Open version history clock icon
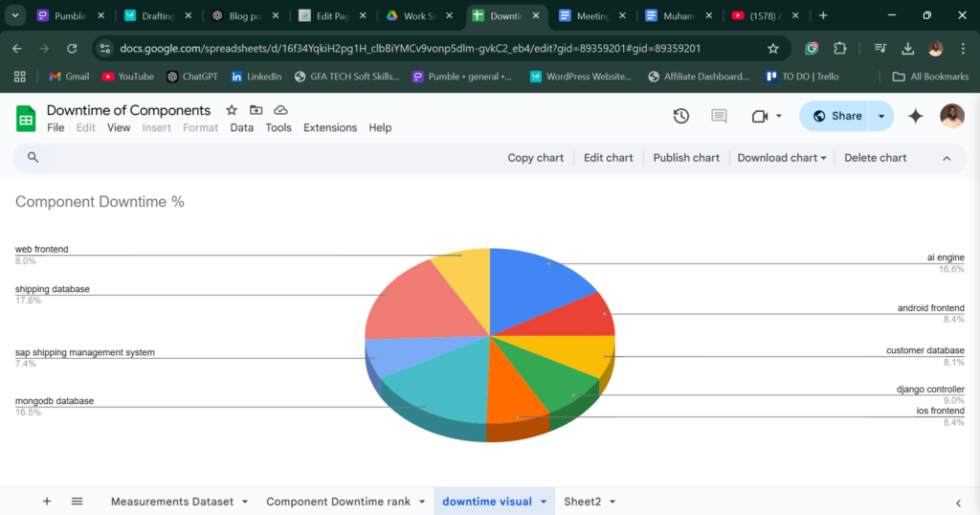This screenshot has height=515, width=980. tap(680, 116)
